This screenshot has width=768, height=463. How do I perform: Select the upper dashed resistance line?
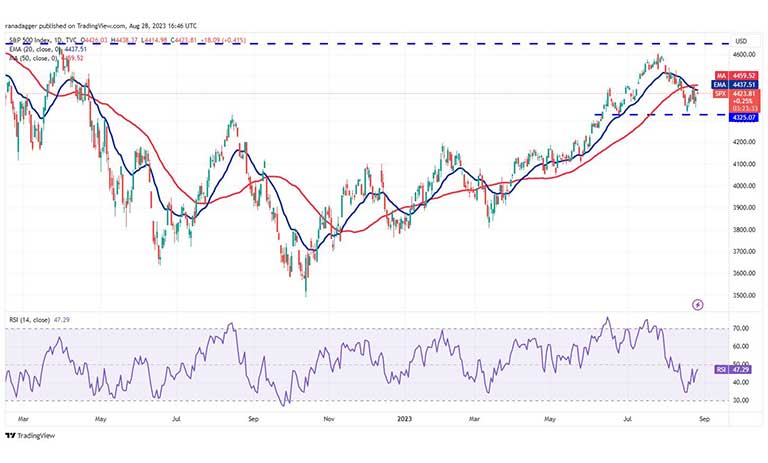[x=367, y=44]
